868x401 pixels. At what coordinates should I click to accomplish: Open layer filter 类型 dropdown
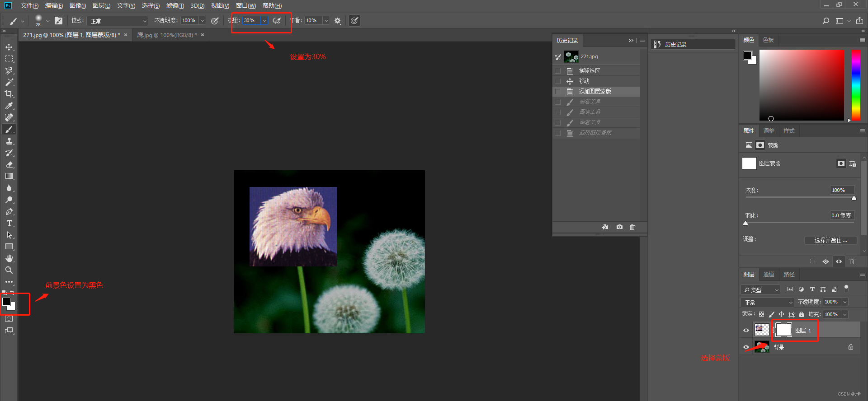[761, 290]
